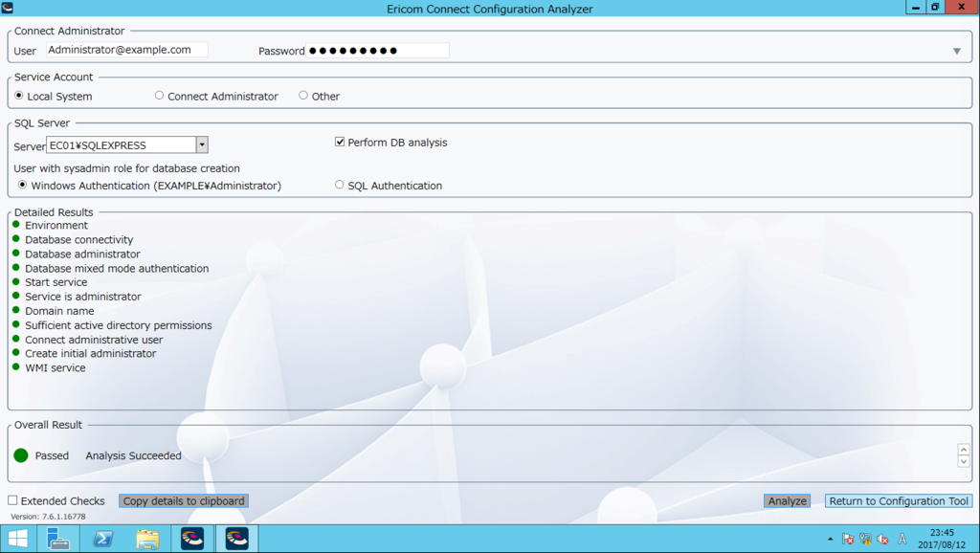Expand the Connect Administrator section triangle
The image size is (980, 553).
pyautogui.click(x=957, y=52)
